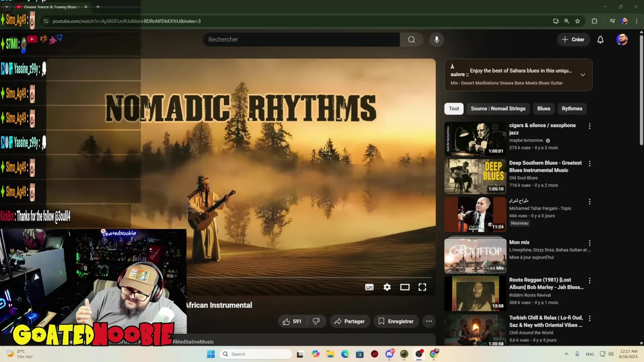Launch Copilot from the taskbar

tap(315, 354)
